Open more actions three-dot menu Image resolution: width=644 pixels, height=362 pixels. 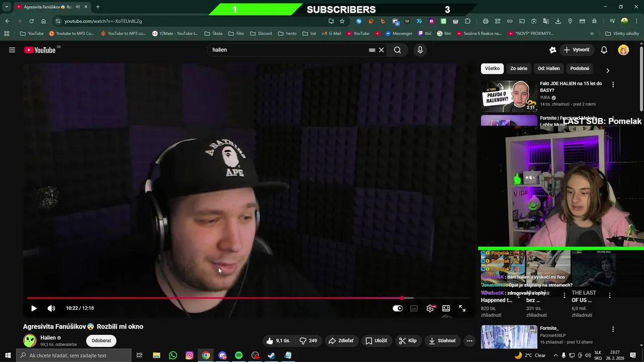point(469,340)
